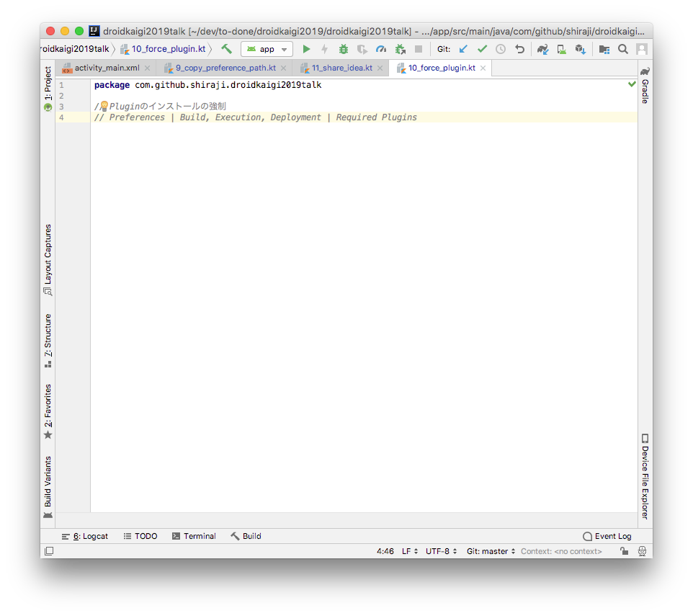Open the Layout Captures tool window
The width and height of the screenshot is (693, 616).
pyautogui.click(x=48, y=260)
